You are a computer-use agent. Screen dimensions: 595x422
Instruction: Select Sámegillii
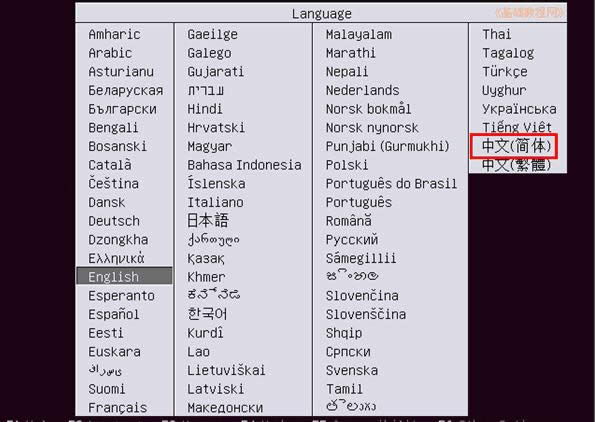click(x=361, y=258)
